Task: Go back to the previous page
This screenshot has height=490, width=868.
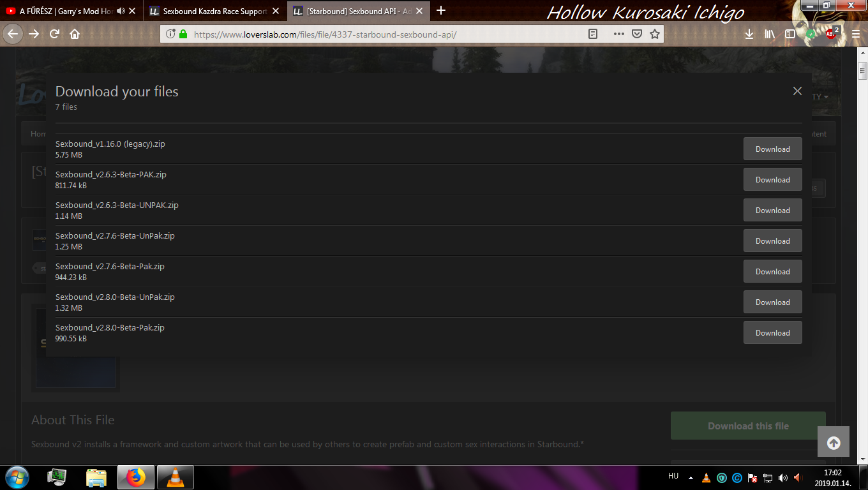Action: [x=13, y=34]
